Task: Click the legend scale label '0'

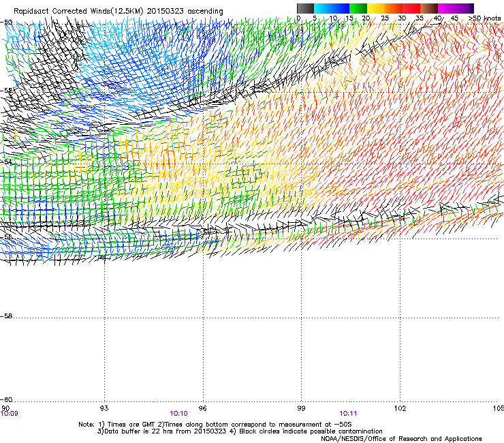Action: 298,18
